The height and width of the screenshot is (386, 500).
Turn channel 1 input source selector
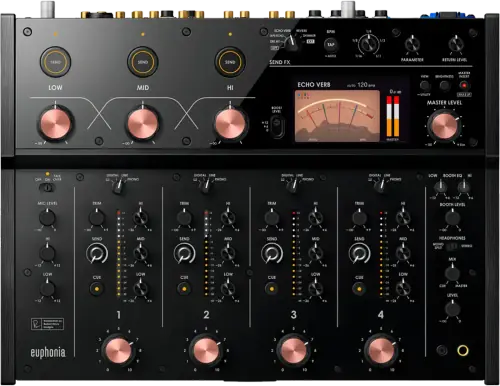pyautogui.click(x=118, y=187)
